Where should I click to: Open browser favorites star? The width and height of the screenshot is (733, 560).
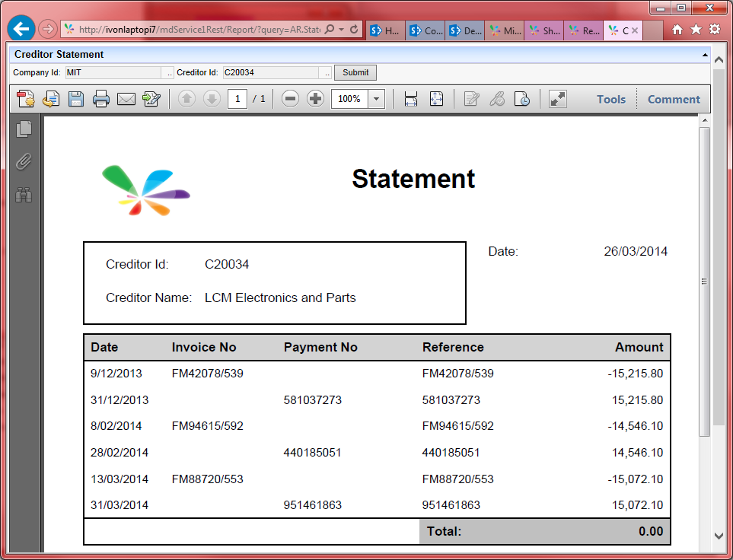[696, 30]
